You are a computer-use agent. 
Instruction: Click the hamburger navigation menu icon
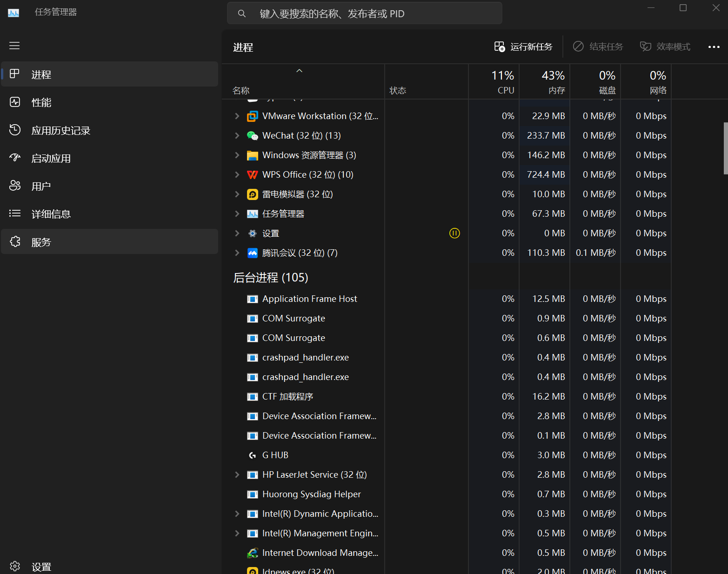click(x=14, y=46)
